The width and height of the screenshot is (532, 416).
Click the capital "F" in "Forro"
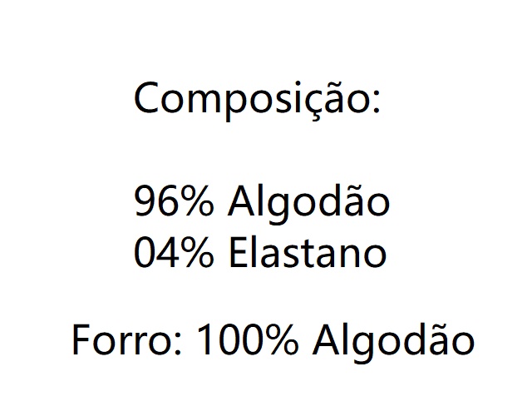tap(81, 341)
